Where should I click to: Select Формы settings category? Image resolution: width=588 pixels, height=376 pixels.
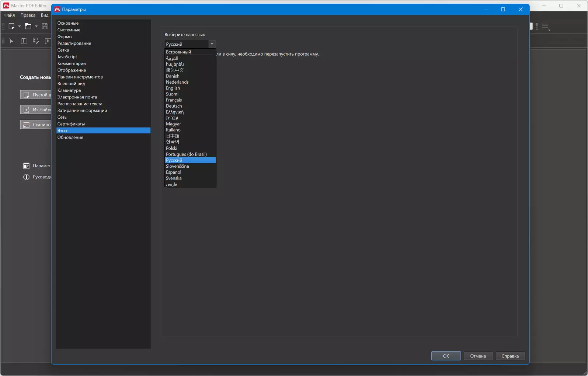click(103, 36)
